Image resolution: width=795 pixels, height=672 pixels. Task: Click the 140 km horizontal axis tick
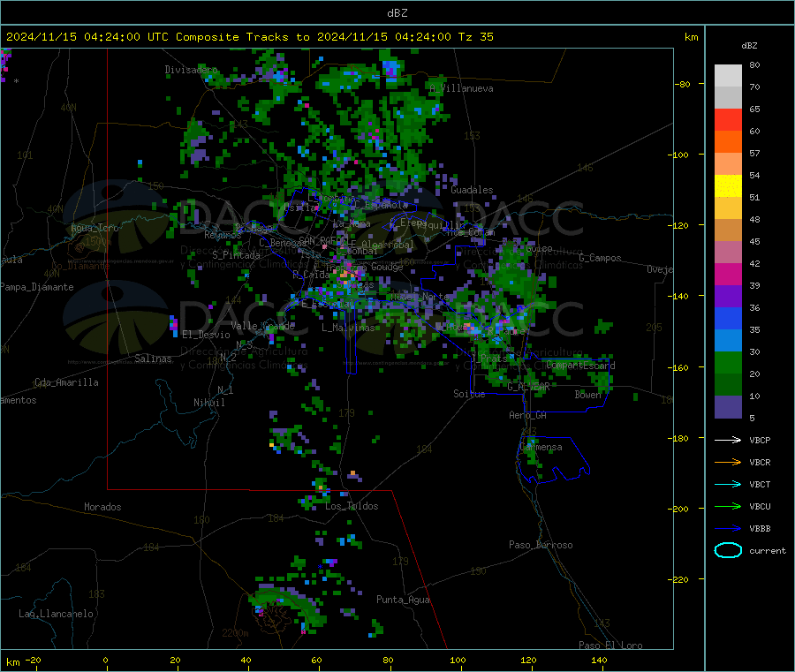click(599, 660)
